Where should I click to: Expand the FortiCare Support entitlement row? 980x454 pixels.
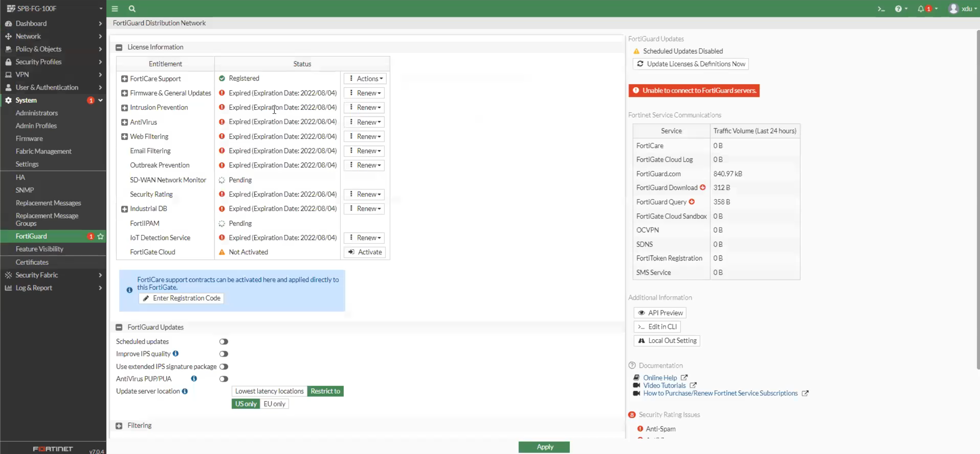click(124, 79)
